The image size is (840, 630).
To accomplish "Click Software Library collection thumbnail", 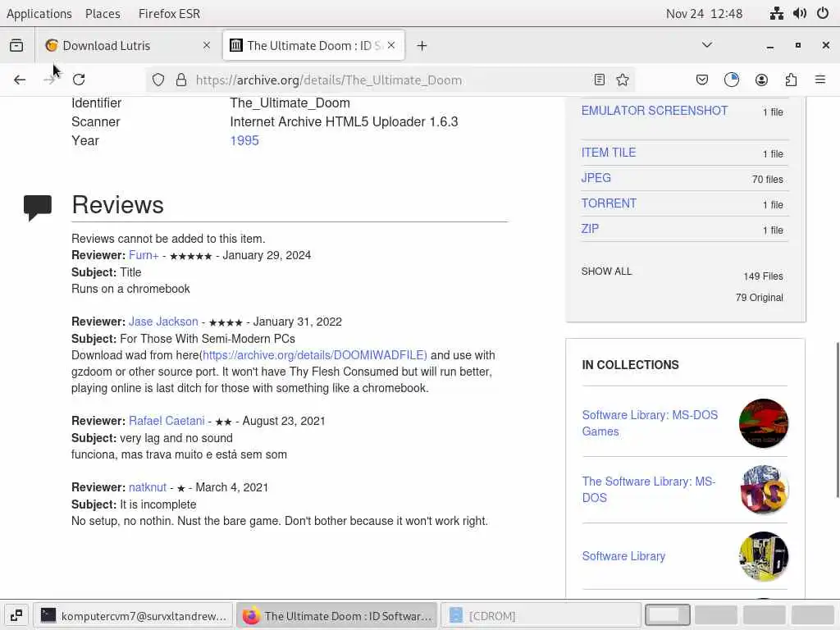I will [x=764, y=556].
